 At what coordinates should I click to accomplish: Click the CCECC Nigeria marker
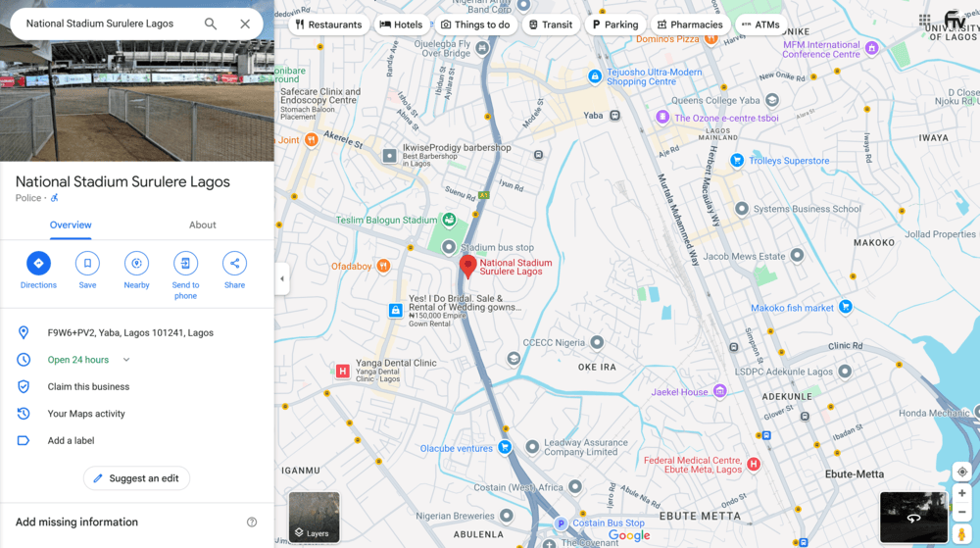click(598, 342)
